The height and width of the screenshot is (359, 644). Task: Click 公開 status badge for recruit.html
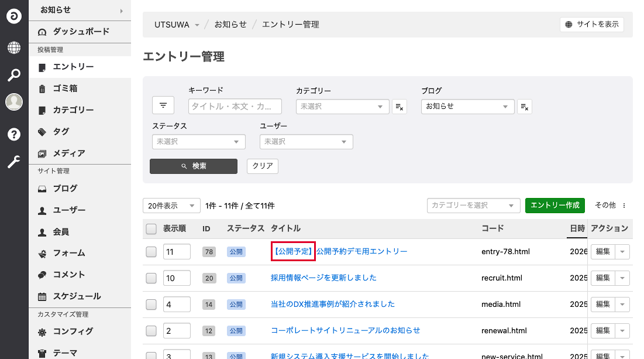click(236, 278)
